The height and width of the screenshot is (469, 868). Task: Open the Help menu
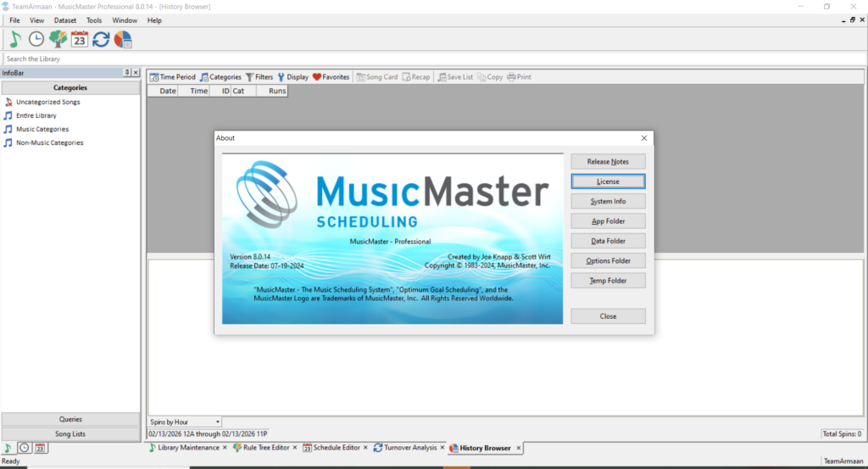click(154, 20)
